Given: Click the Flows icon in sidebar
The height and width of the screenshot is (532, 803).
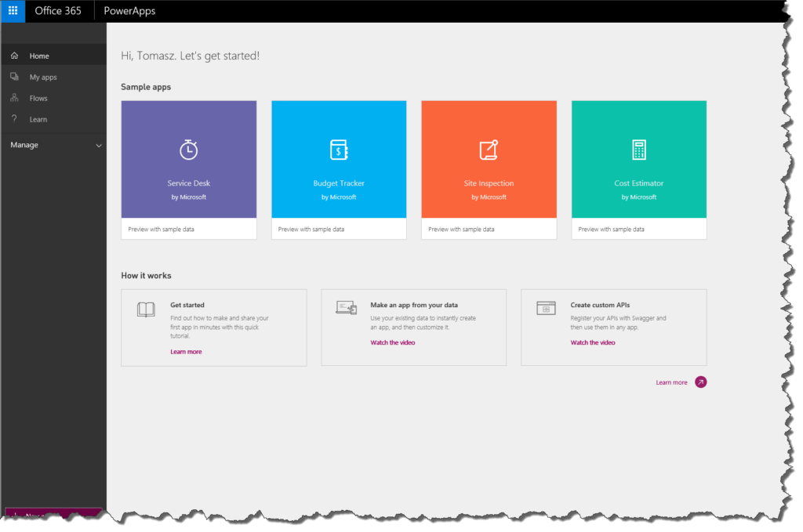Looking at the screenshot, I should click(x=14, y=98).
